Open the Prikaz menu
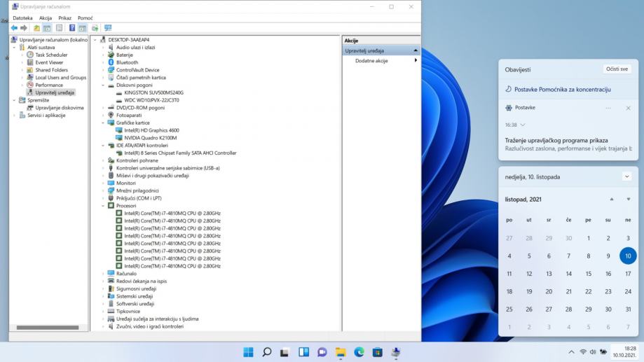 (x=65, y=18)
